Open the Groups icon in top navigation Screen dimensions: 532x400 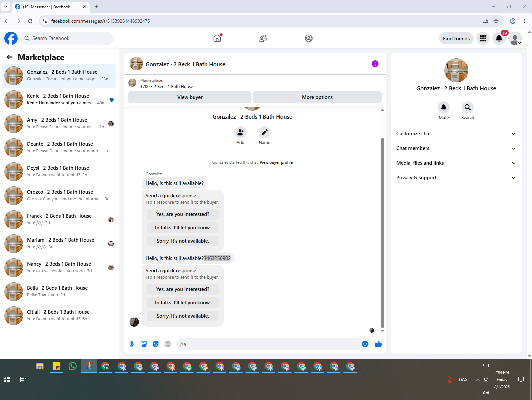[x=309, y=38]
